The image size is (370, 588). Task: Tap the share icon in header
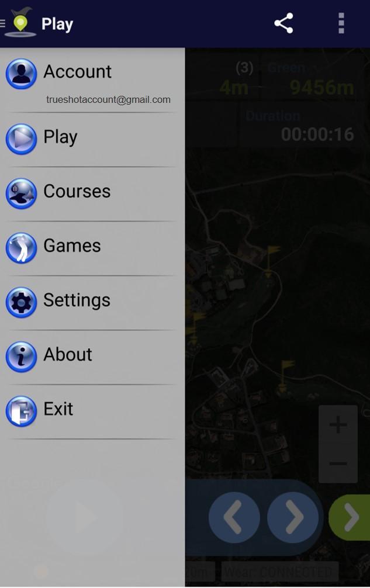283,23
